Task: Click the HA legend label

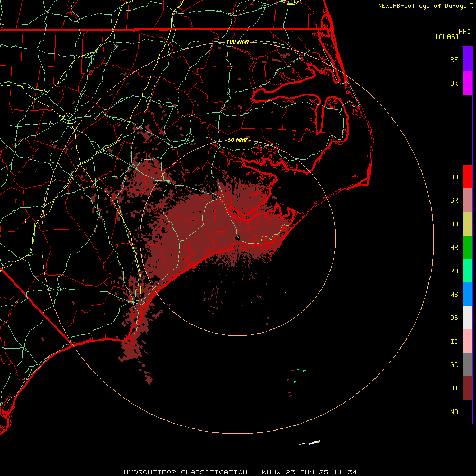Action: click(x=454, y=177)
